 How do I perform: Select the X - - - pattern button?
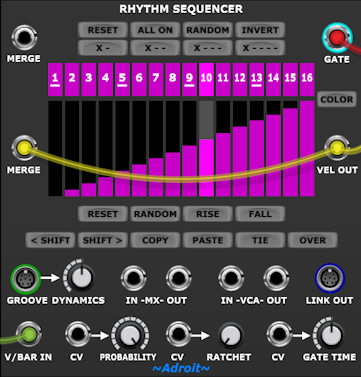(208, 48)
